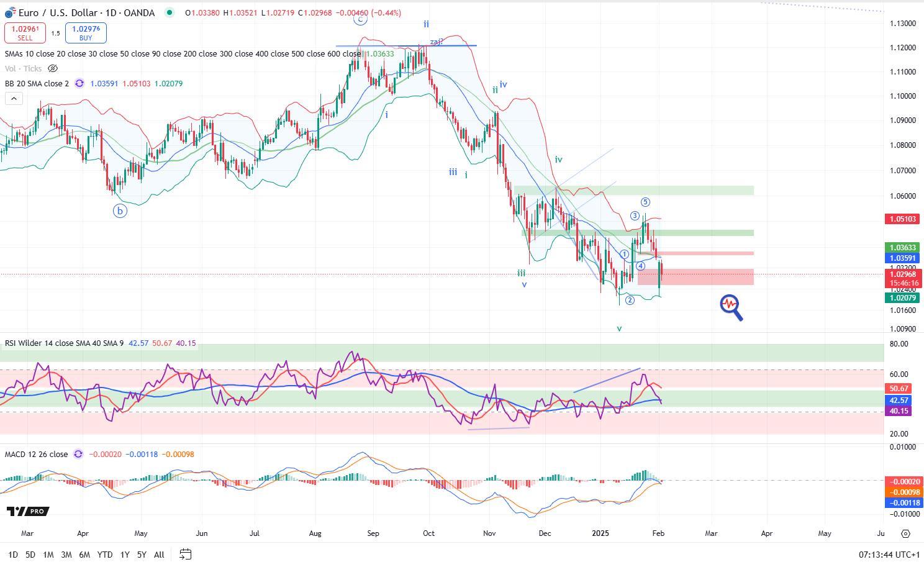This screenshot has width=924, height=562.
Task: Click the MACD indicator refresh icon
Action: click(x=78, y=454)
